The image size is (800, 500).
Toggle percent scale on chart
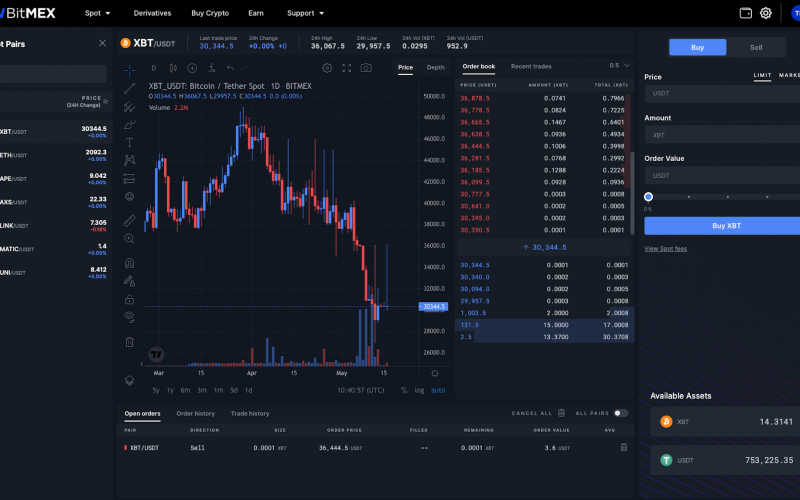pyautogui.click(x=404, y=390)
